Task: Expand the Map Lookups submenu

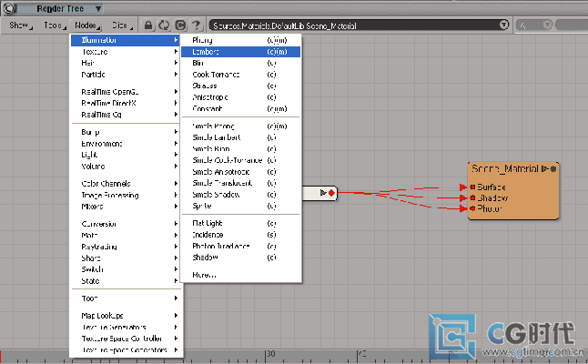Action: (x=126, y=316)
